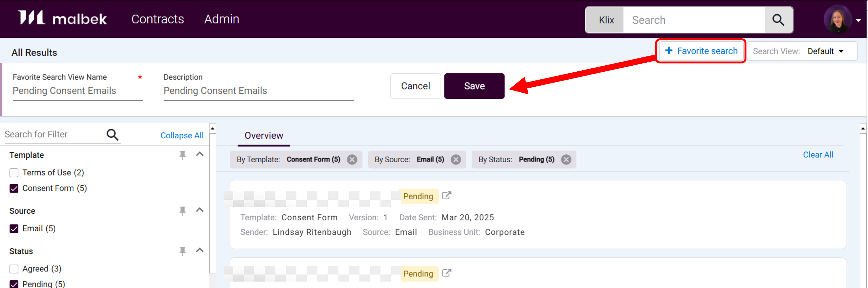Remove the By Status Pending filter chip

point(566,159)
